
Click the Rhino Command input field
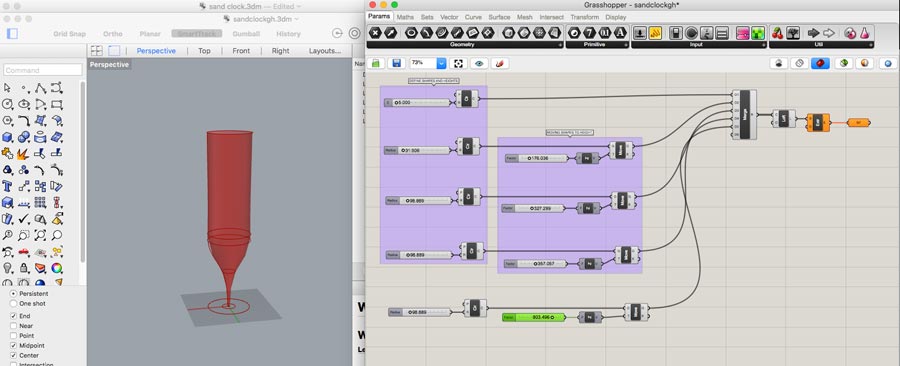43,70
